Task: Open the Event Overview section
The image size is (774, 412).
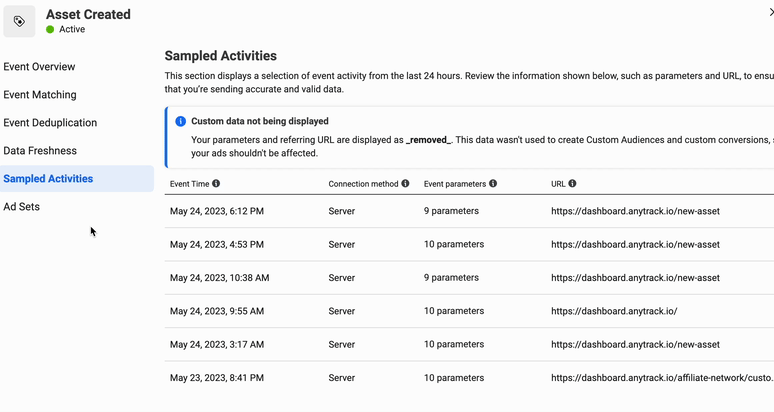Action: 39,67
